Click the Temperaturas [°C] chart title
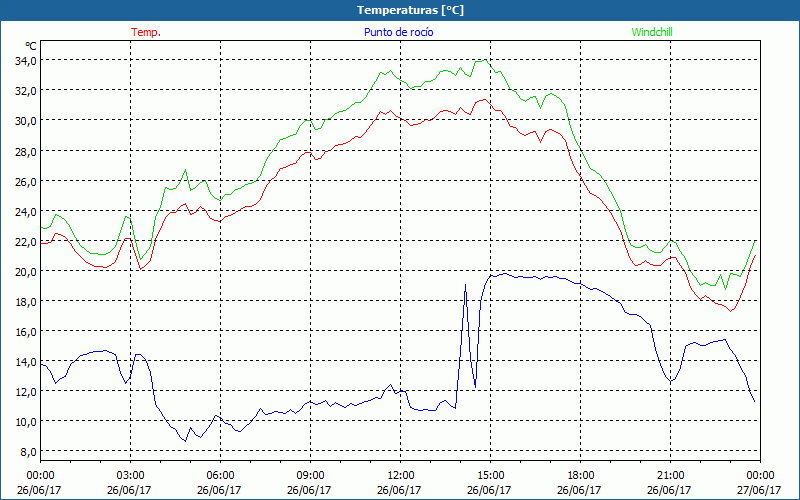This screenshot has width=800, height=500. tap(410, 10)
